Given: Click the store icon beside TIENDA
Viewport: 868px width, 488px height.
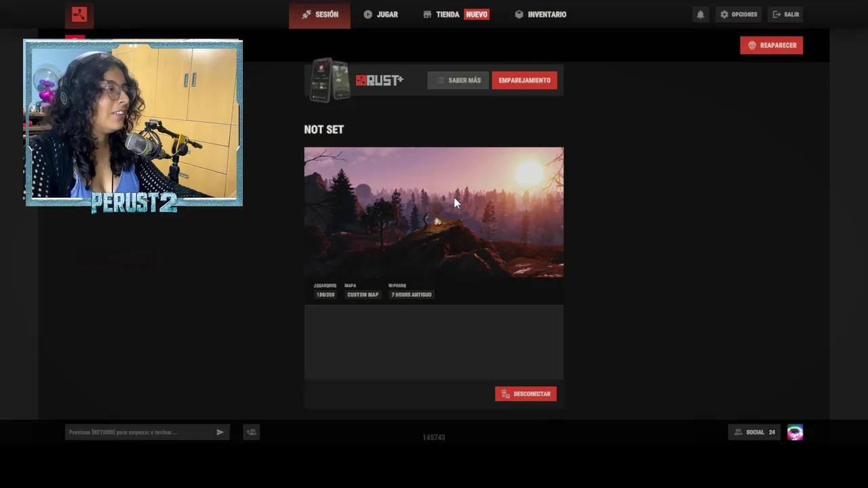Looking at the screenshot, I should [x=427, y=14].
